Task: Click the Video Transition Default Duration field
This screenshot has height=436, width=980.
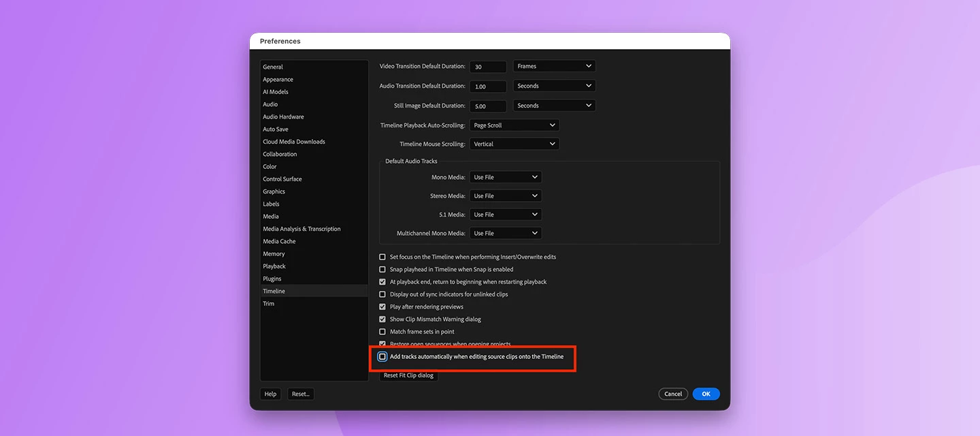Action: pyautogui.click(x=488, y=67)
